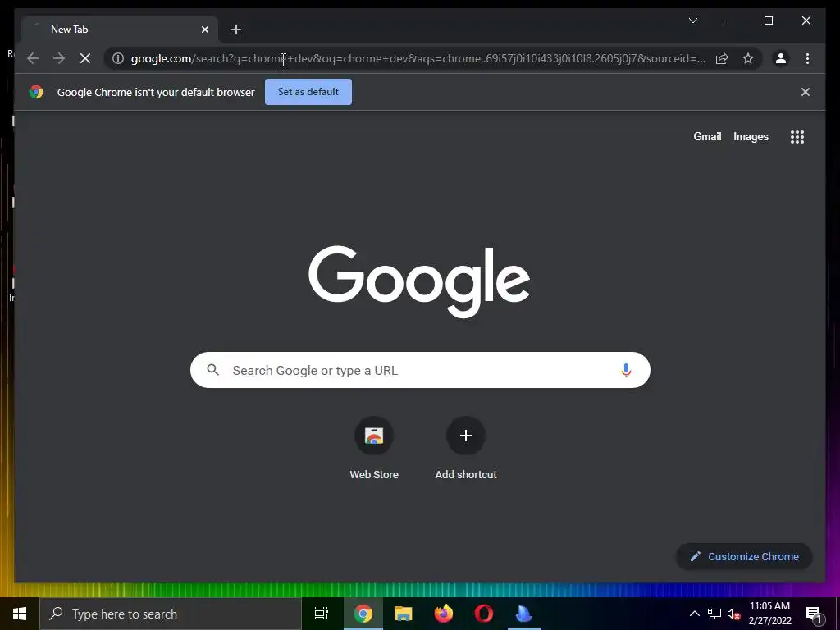Add a new shortcut tile
Screen dimensions: 840x630
[x=466, y=449]
